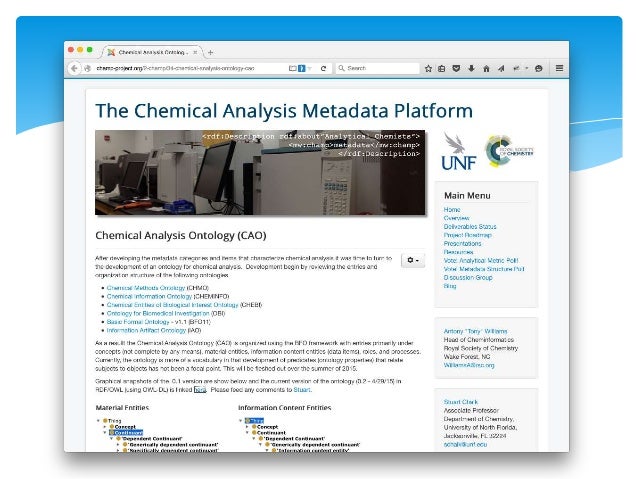Open Resources in Main Menu
The width and height of the screenshot is (638, 479).
click(458, 252)
